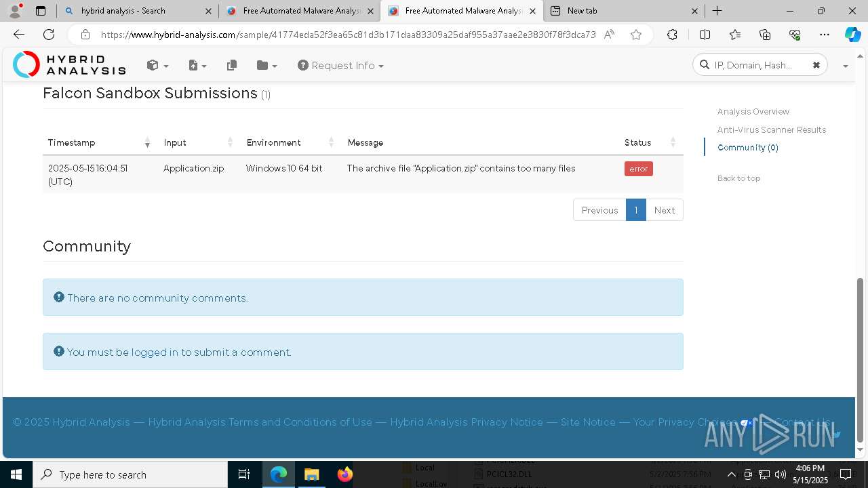Open the Copilot sidebar icon
868x488 pixels.
click(852, 35)
